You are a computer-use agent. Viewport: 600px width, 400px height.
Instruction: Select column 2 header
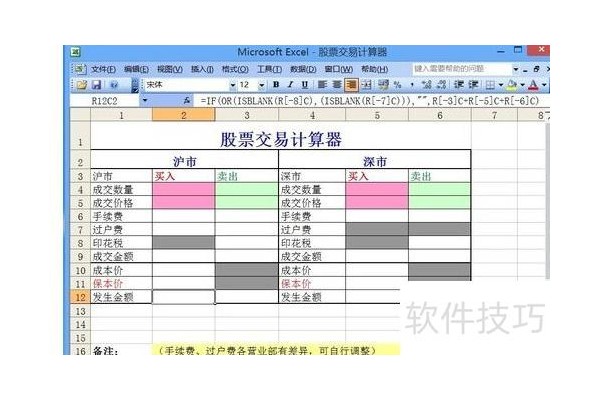pyautogui.click(x=184, y=115)
